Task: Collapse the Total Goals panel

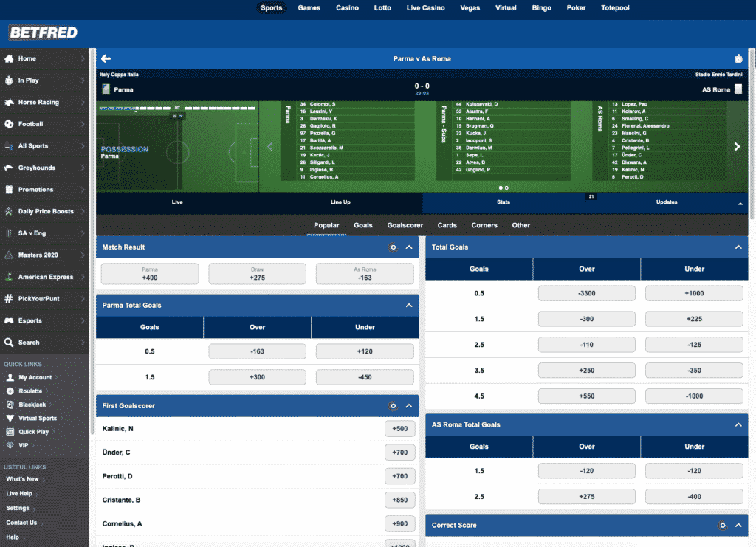Action: pos(738,247)
